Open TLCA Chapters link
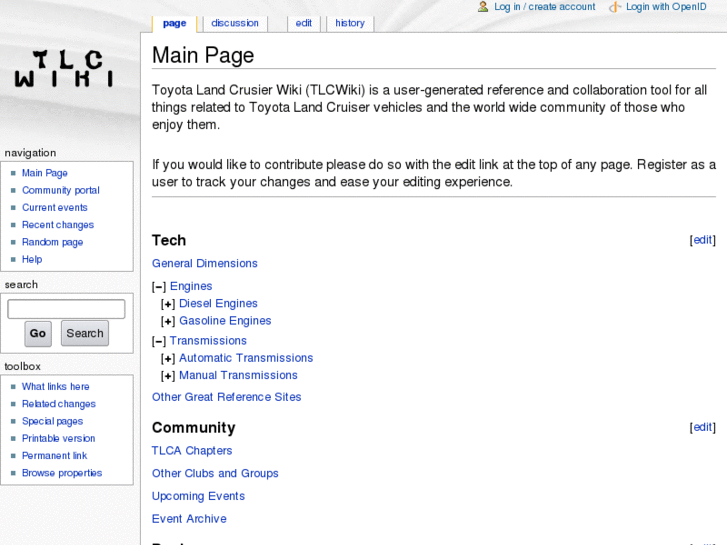The width and height of the screenshot is (727, 545). click(x=192, y=451)
